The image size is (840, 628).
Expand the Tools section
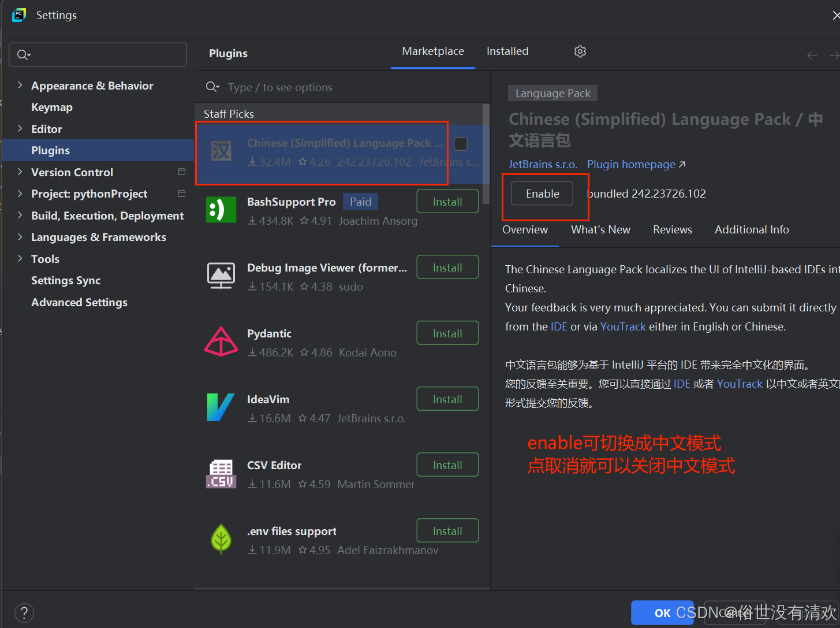(x=20, y=259)
